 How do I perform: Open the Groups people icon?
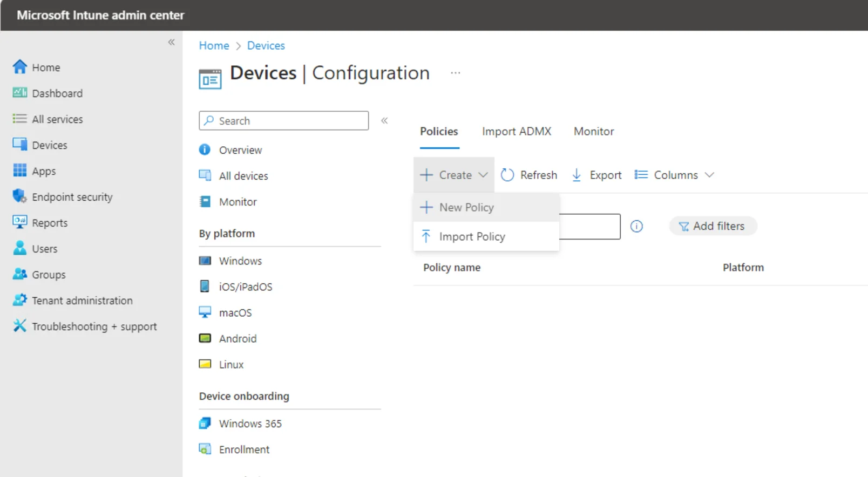(20, 274)
